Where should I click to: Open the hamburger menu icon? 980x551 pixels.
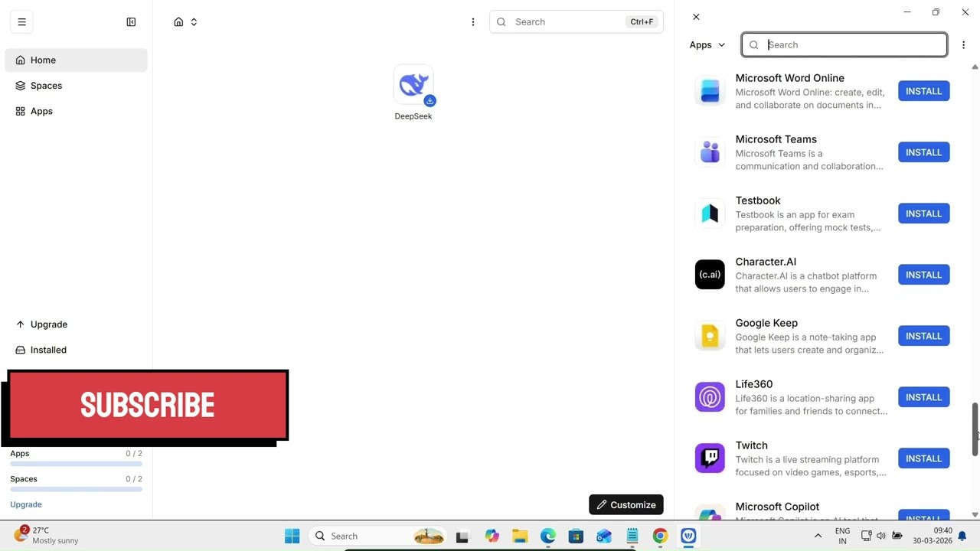point(21,22)
